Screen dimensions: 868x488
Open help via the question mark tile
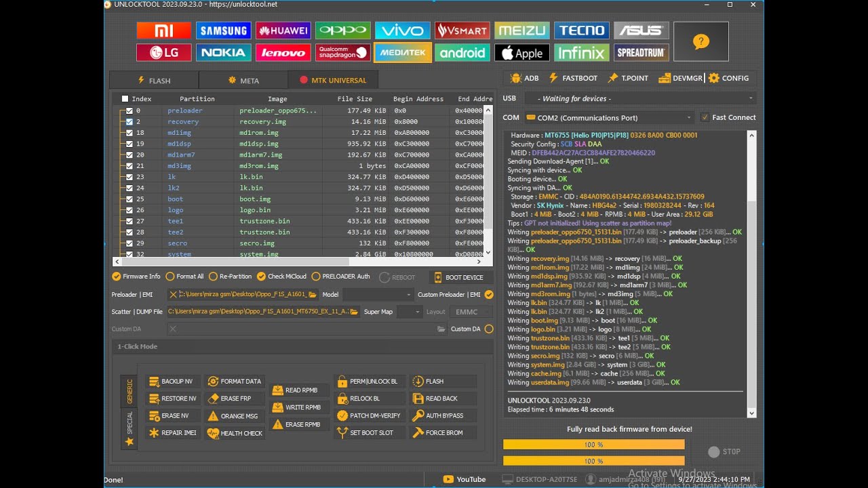(x=701, y=42)
